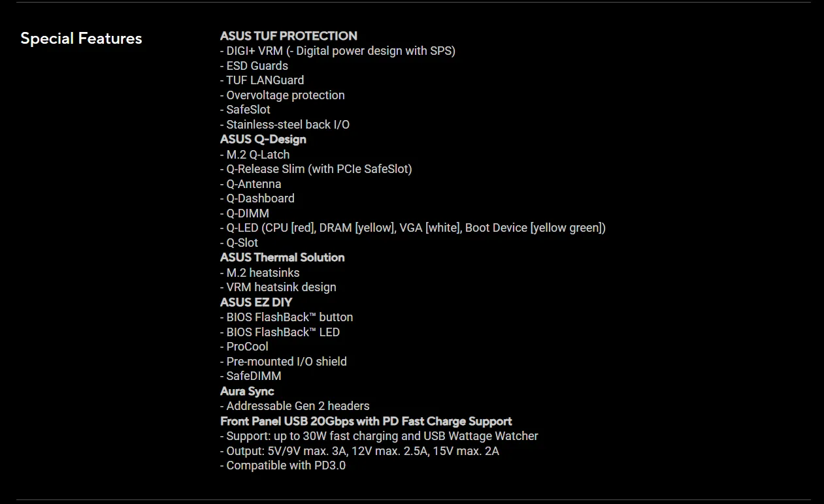The height and width of the screenshot is (504, 824).
Task: Click the Compatible with PD3.0 line
Action: [x=283, y=465]
